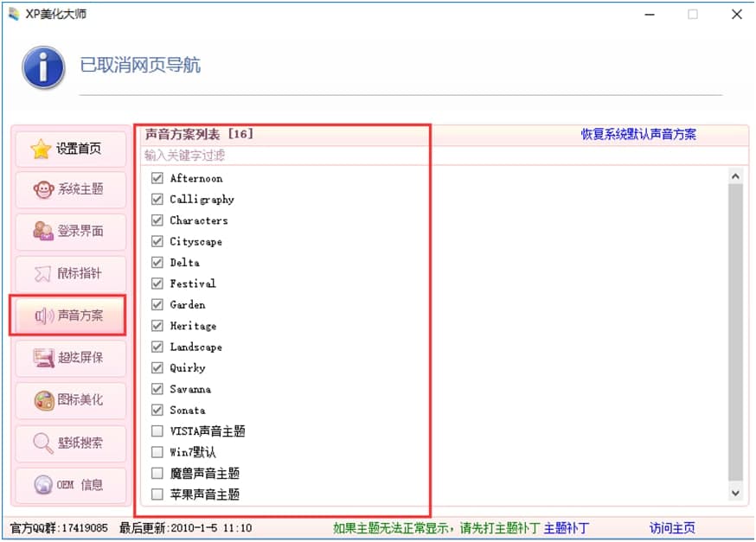
Task: Uncheck the Afternoon sound scheme
Action: [157, 178]
